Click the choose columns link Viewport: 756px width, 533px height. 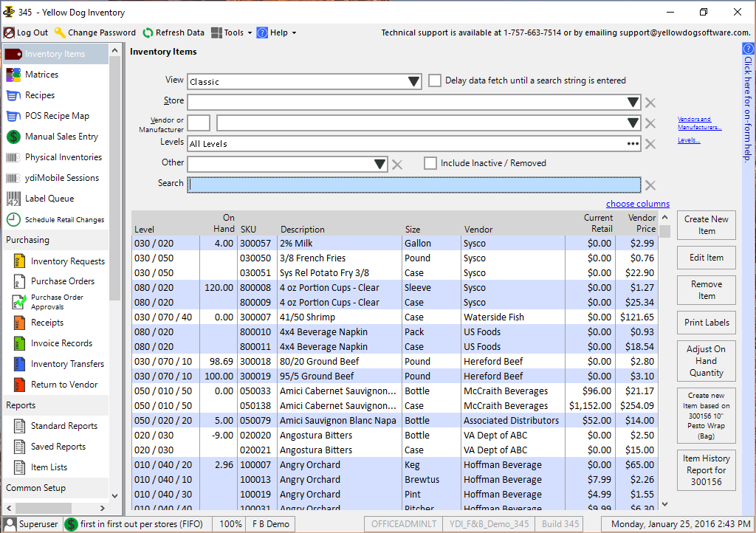click(x=638, y=204)
